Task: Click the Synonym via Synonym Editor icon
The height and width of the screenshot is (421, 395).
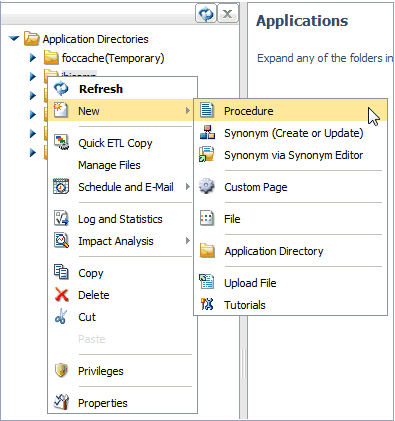Action: coord(207,154)
